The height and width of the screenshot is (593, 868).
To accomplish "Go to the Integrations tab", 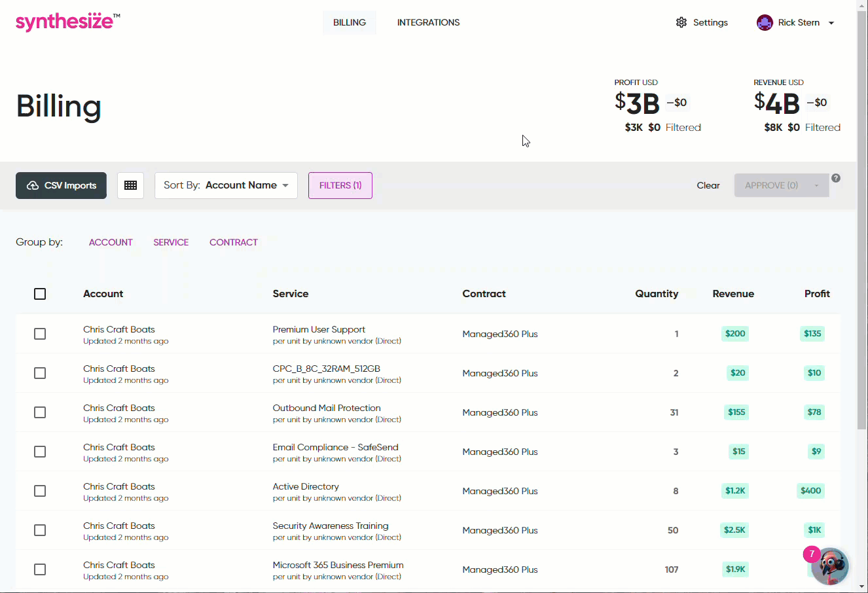I will tap(428, 22).
